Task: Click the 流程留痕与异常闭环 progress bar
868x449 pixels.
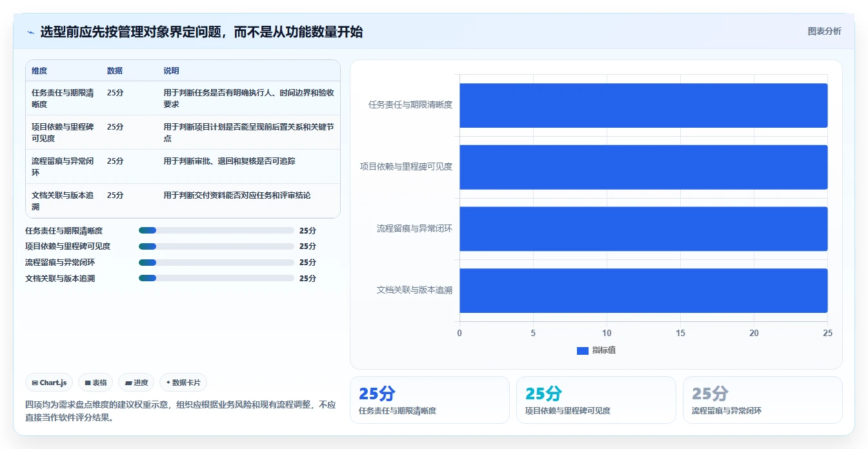Action: pos(216,263)
